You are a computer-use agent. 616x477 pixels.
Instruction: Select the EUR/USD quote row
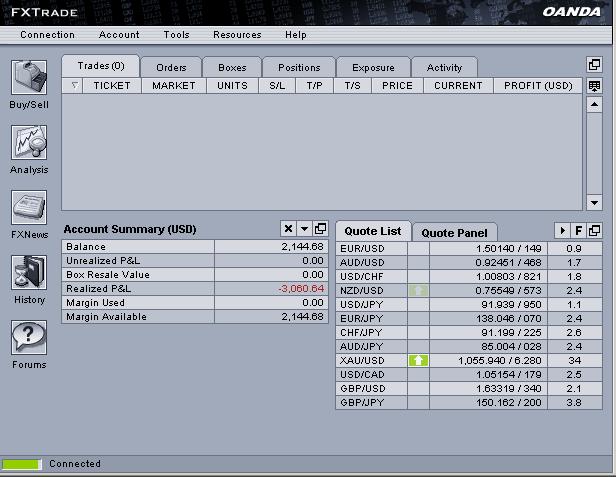(x=469, y=249)
